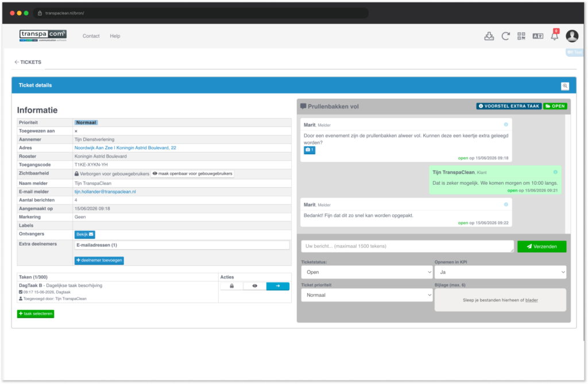The height and width of the screenshot is (384, 588).
Task: Click 'Verborgen voor gebouwgebruikers' lock text
Action: (x=112, y=174)
